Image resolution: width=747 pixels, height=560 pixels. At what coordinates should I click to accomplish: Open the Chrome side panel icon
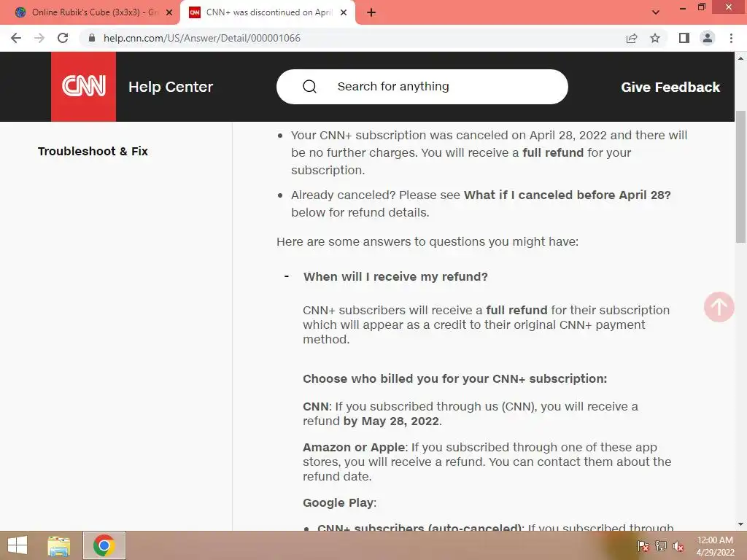pyautogui.click(x=684, y=38)
